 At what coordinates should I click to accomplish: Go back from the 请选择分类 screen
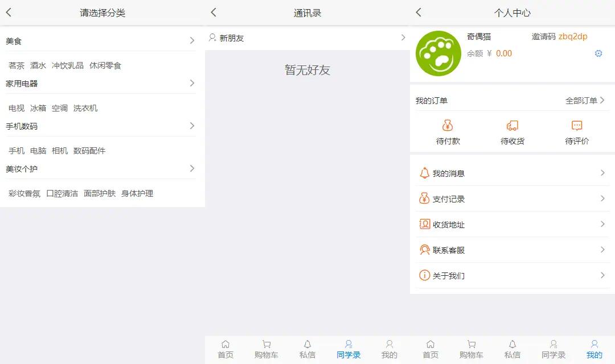pos(9,13)
